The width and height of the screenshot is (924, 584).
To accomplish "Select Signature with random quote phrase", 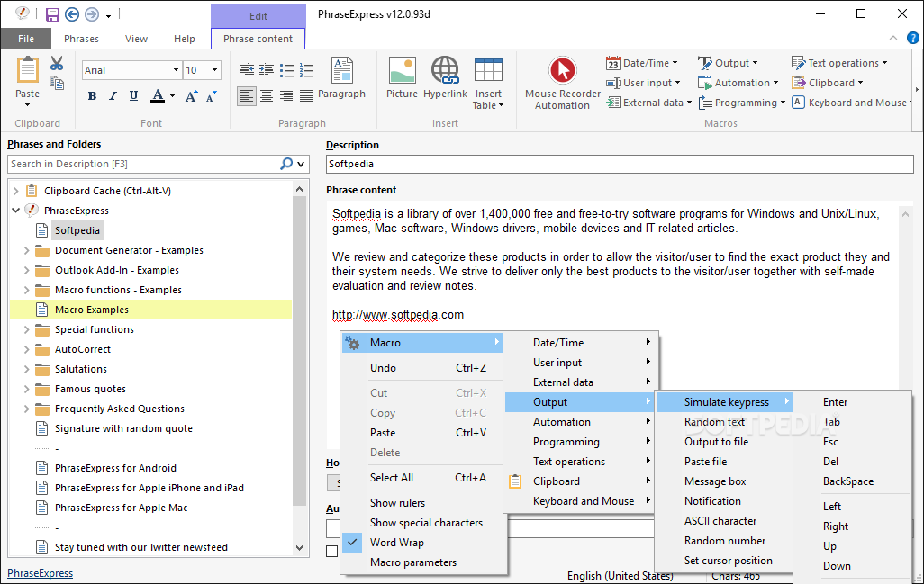I will point(123,428).
